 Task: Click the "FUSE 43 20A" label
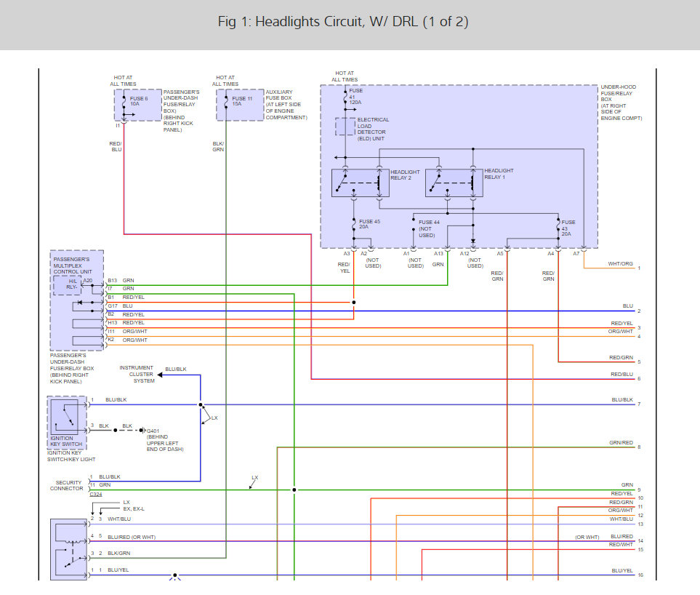coord(568,228)
